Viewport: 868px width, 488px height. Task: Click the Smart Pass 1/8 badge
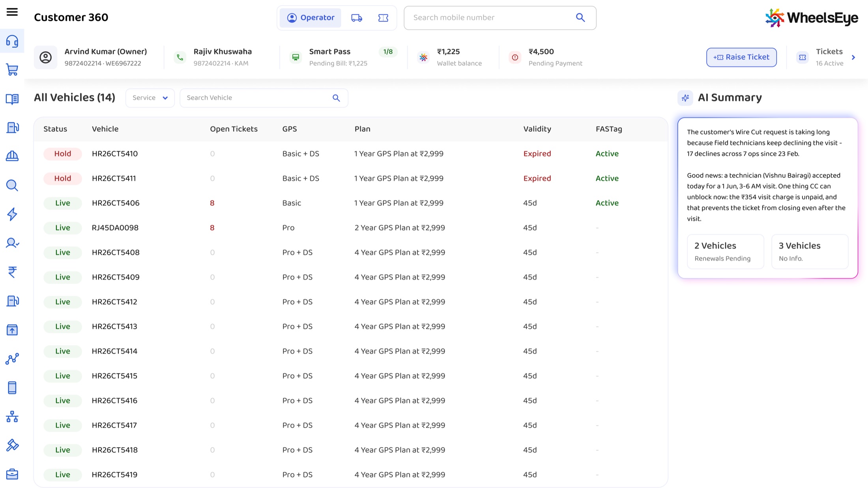pos(388,52)
